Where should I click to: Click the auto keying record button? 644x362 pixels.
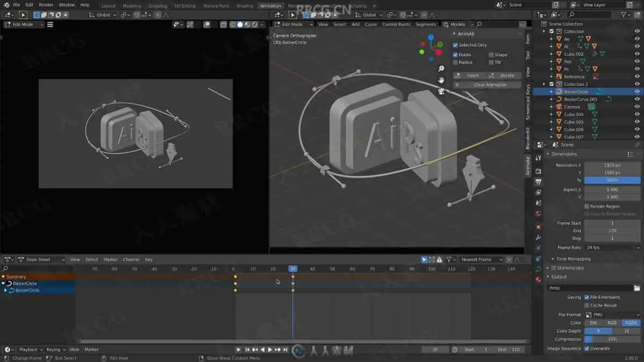pos(238,350)
